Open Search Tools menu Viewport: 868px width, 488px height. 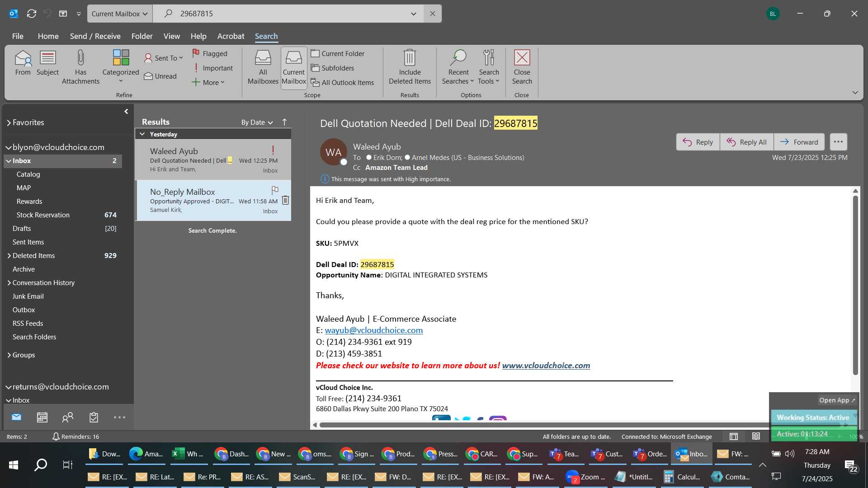(489, 67)
